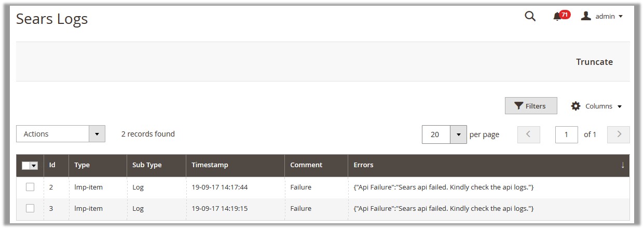Open the admin user account menu
The image size is (644, 229).
[x=602, y=16]
